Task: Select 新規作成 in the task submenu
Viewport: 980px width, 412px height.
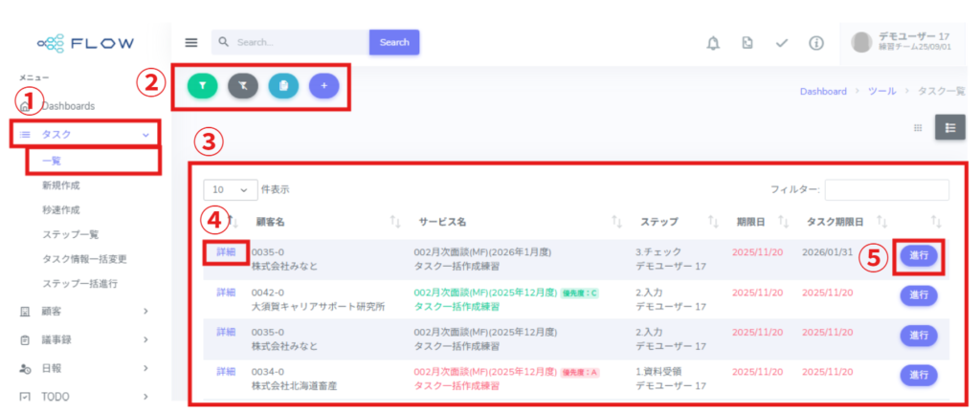Action: coord(61,185)
